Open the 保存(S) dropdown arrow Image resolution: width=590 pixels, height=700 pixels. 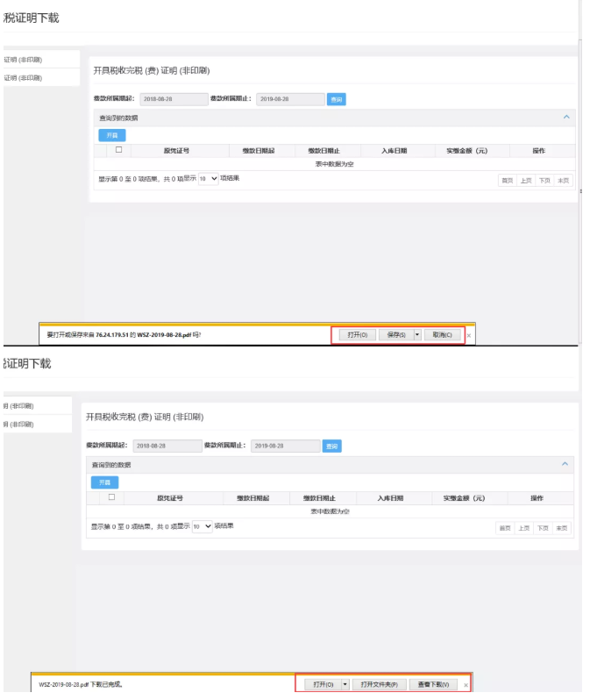click(417, 335)
